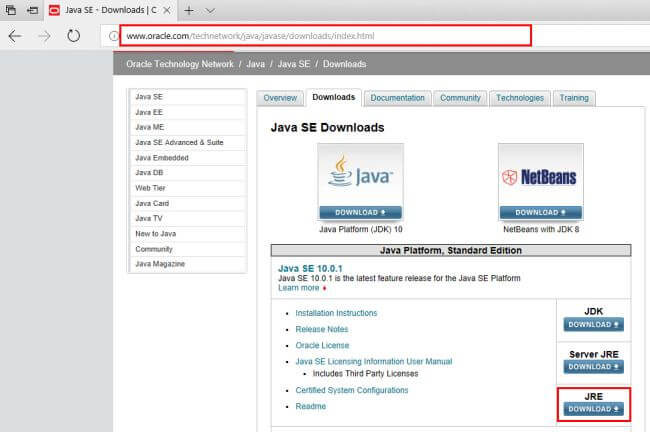Click Java Platform, Standard Edition header

(x=451, y=250)
